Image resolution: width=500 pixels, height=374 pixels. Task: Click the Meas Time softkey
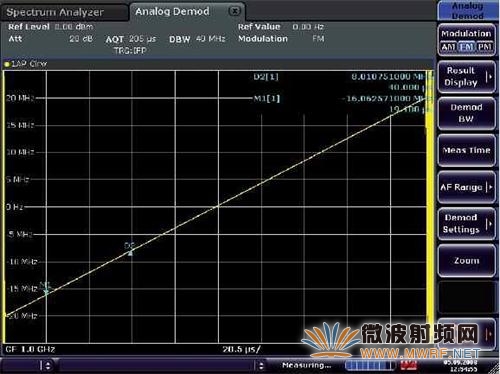tap(466, 150)
